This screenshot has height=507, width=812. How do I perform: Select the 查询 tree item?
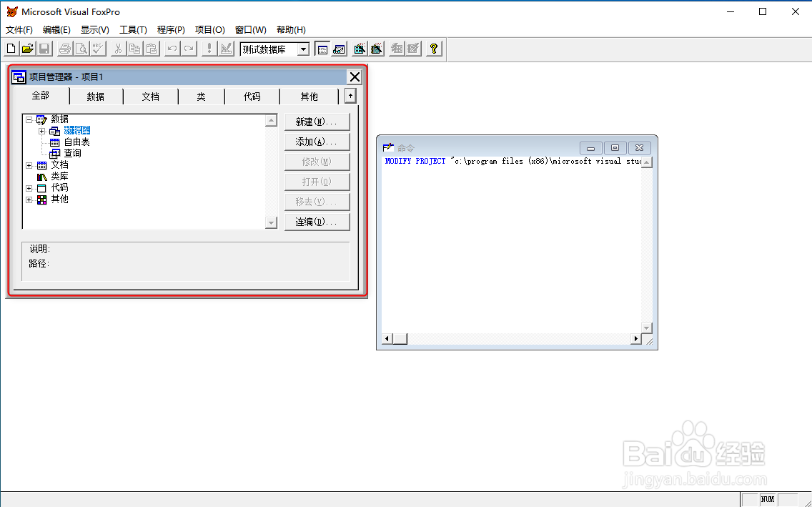tap(72, 154)
